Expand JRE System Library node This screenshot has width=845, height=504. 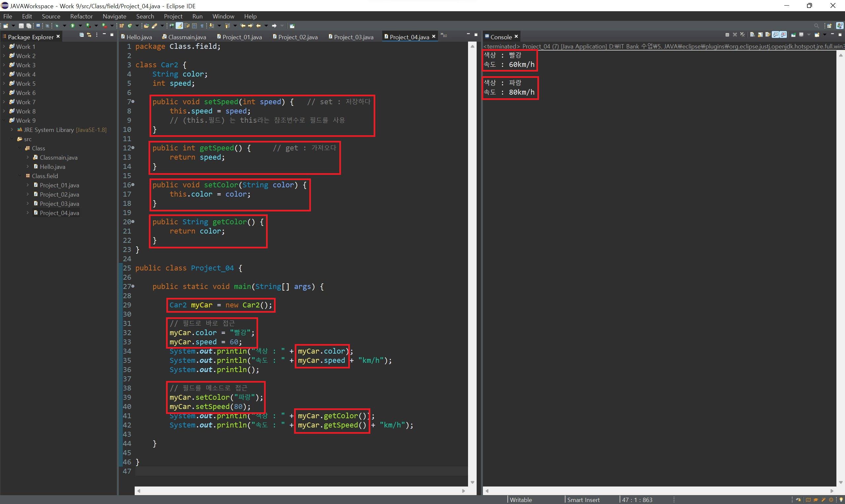[x=12, y=130]
